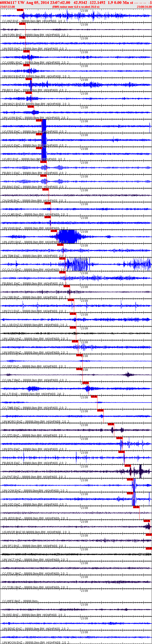Select the UW.JEDS BHZ station label
The height and width of the screenshot is (644, 152).
[35, 518]
